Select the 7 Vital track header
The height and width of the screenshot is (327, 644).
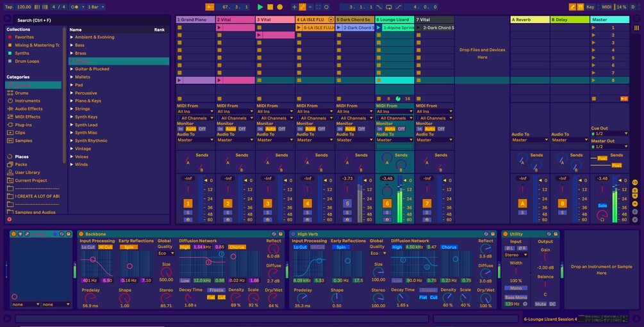click(434, 19)
